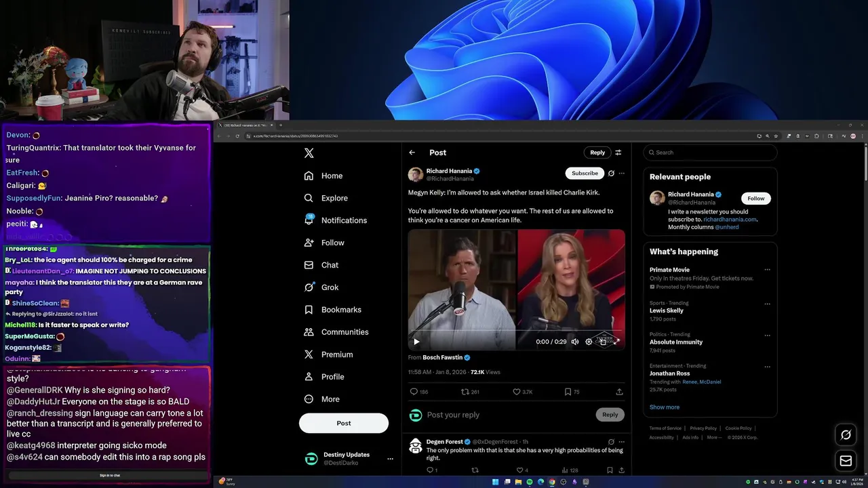Open Spotify from the taskbar
Viewport: 868px width, 488px height.
(x=530, y=482)
